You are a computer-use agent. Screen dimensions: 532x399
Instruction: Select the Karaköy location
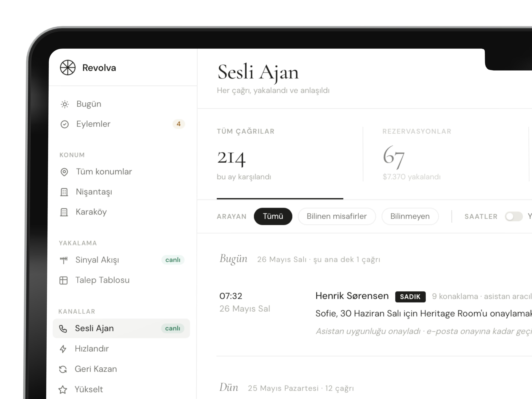click(x=91, y=212)
